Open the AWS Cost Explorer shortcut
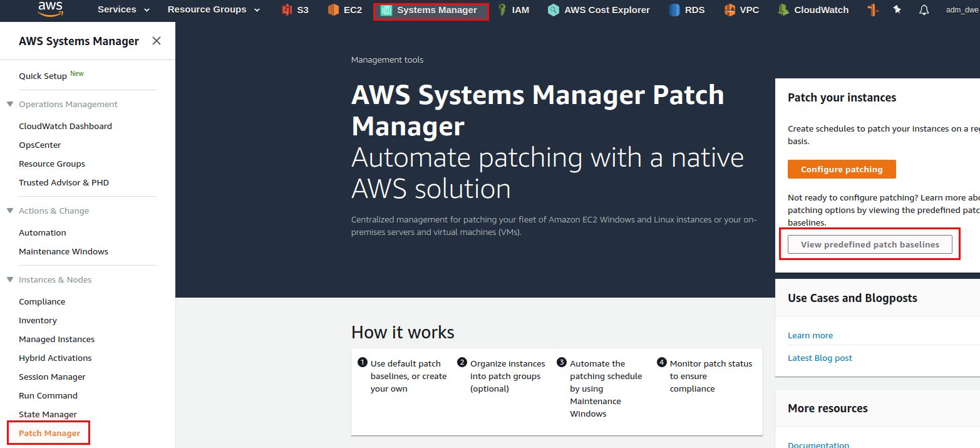The height and width of the screenshot is (448, 980). (599, 10)
